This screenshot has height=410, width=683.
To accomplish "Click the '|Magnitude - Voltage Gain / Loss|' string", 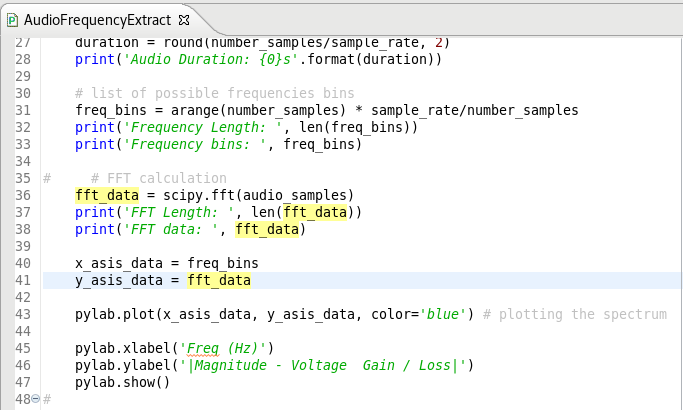I will tap(323, 365).
